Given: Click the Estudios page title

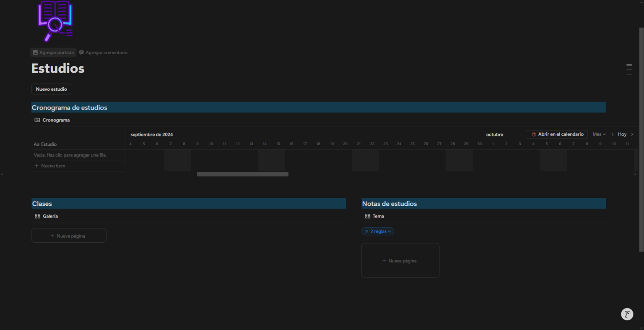Looking at the screenshot, I should [58, 68].
